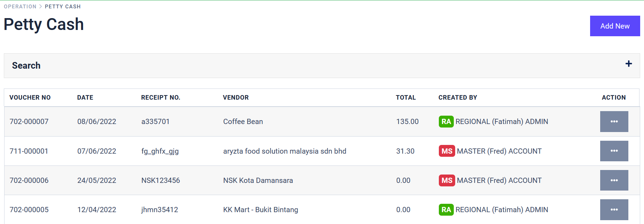Open the ellipsis actions for voucher 711-000001
644x224 pixels.
tap(614, 151)
